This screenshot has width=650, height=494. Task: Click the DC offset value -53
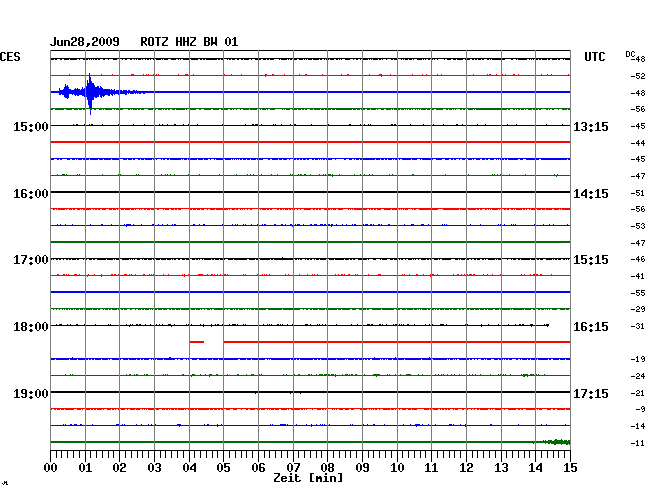[x=638, y=226]
